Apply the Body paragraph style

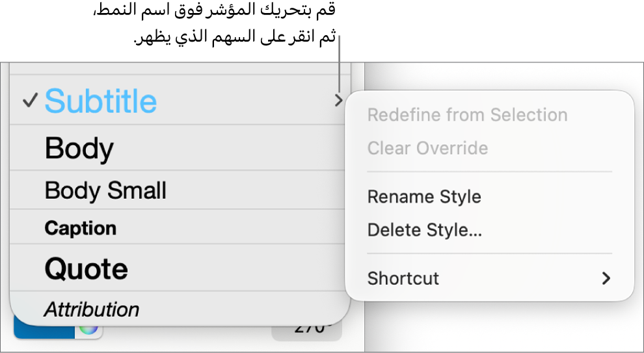pos(79,148)
